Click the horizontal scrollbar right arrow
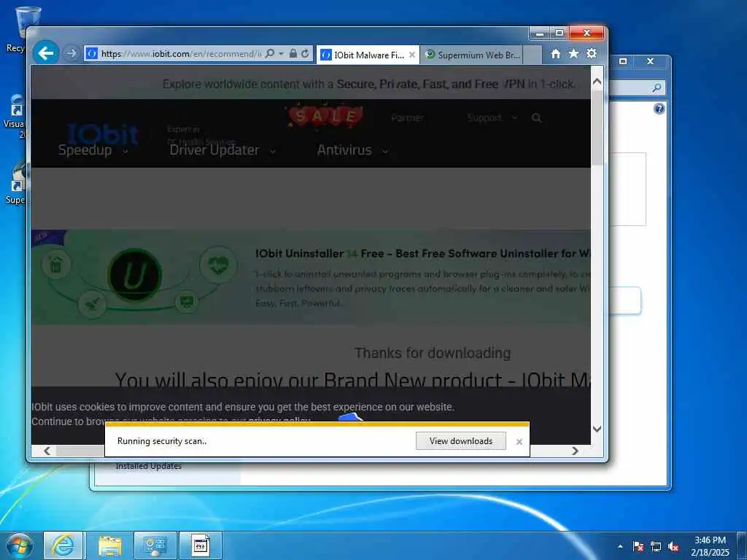 pyautogui.click(x=575, y=451)
